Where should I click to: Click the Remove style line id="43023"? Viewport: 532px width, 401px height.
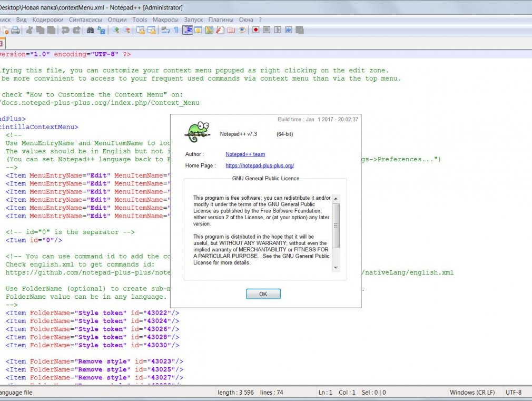tap(94, 361)
